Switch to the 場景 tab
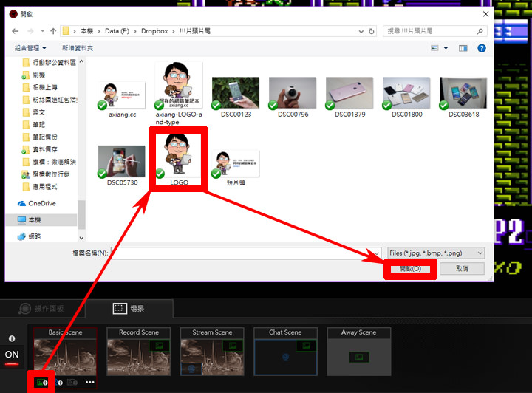 click(129, 310)
